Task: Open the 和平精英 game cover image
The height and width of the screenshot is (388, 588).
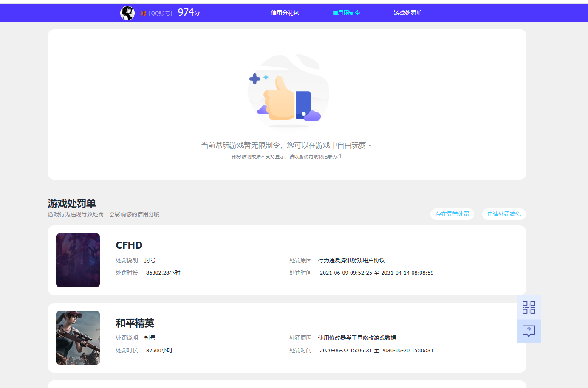Action: point(78,337)
